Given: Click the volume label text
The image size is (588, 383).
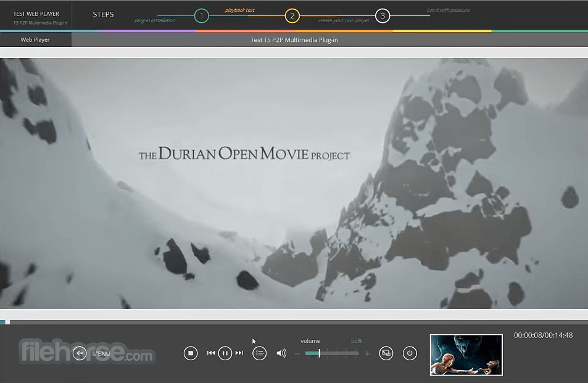Looking at the screenshot, I should pos(310,340).
